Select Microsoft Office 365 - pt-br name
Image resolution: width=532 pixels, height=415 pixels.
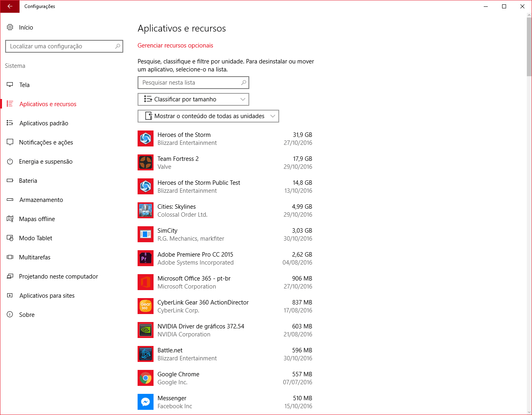pos(194,279)
